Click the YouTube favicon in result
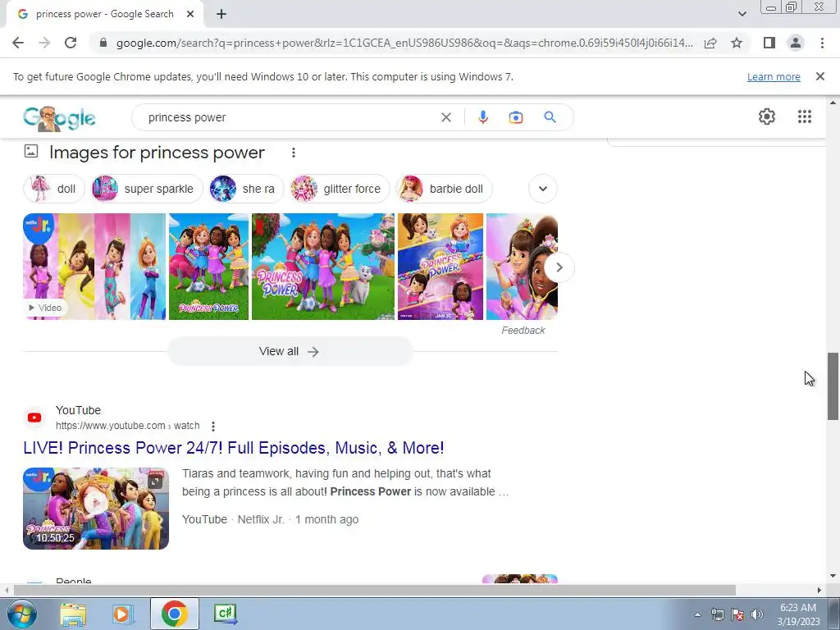 34,418
